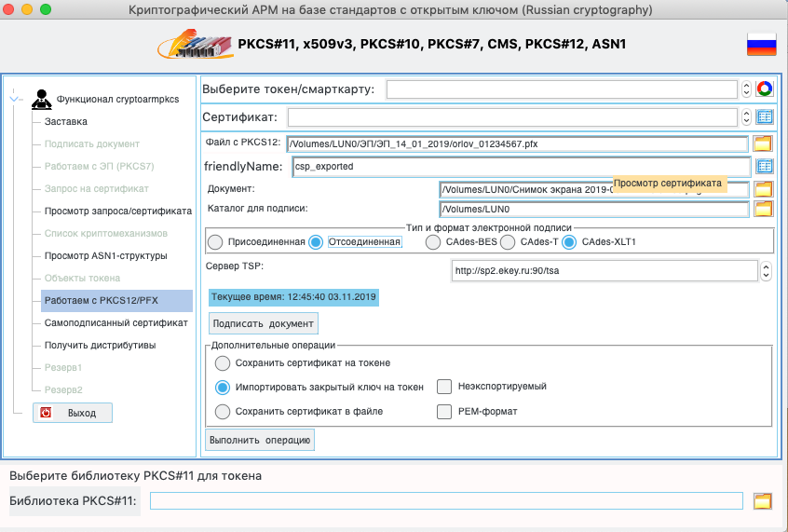Screen dimensions: 788x532
Task: Open the Сервер TSP dropdown list
Action: pos(766,271)
